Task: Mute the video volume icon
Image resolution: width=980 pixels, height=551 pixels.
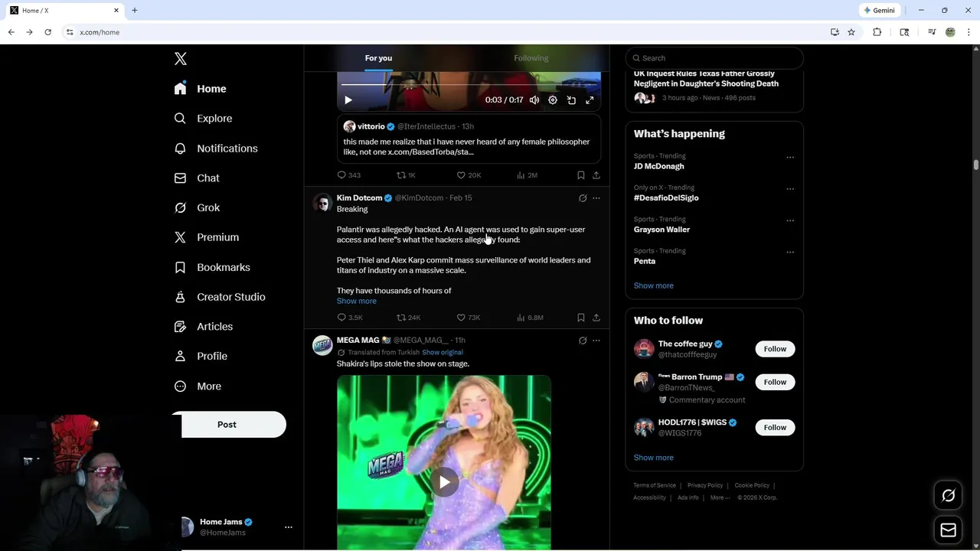Action: [534, 100]
